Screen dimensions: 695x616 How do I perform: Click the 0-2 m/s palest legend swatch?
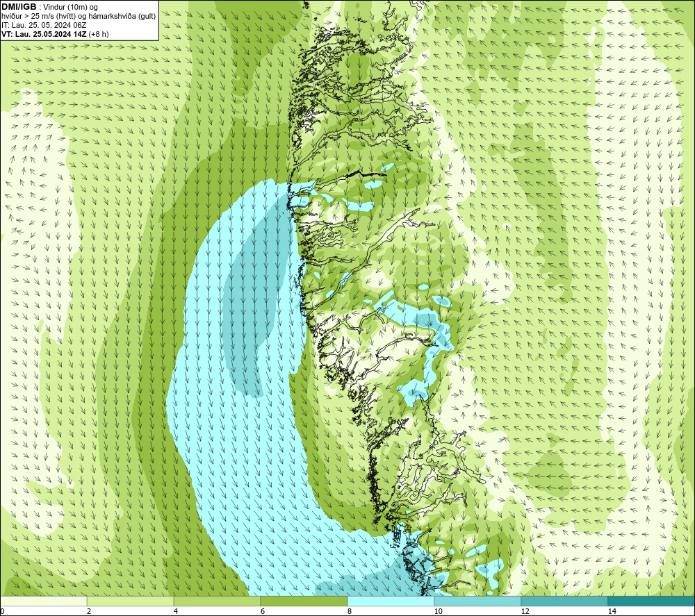point(43,601)
